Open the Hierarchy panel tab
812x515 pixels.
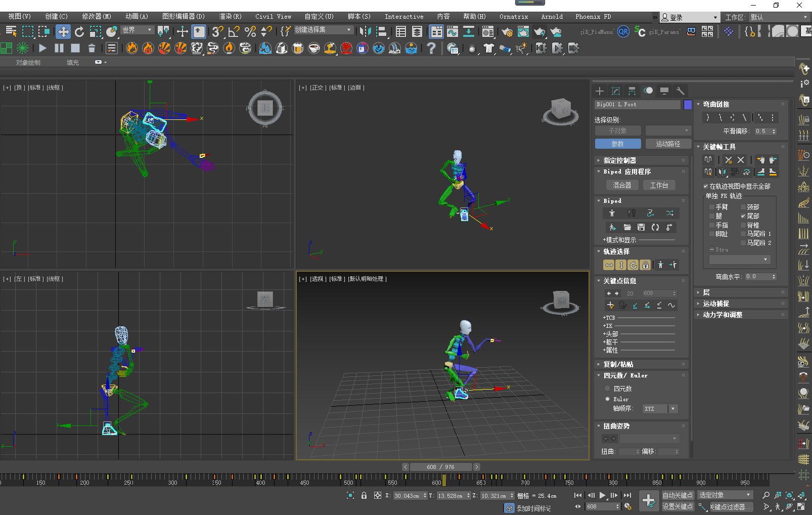pos(632,91)
